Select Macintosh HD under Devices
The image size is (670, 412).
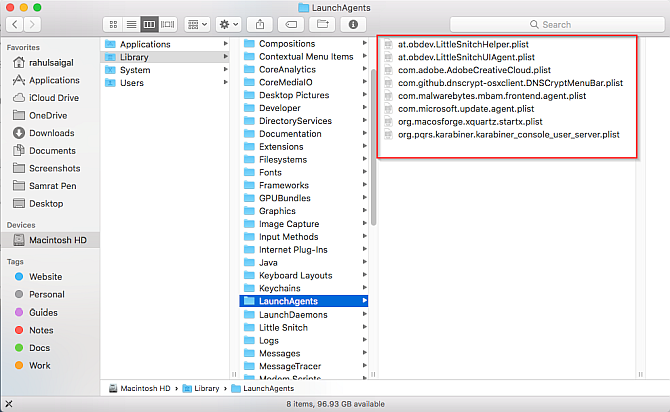pyautogui.click(x=50, y=240)
